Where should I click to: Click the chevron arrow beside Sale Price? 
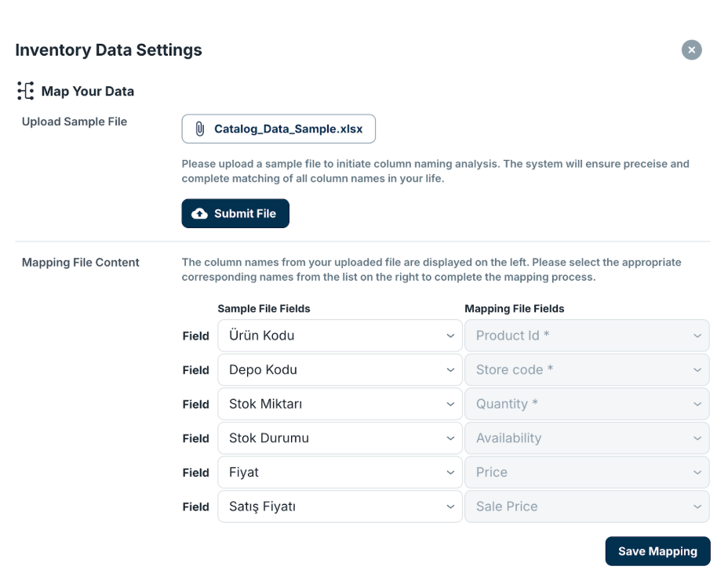(x=697, y=506)
